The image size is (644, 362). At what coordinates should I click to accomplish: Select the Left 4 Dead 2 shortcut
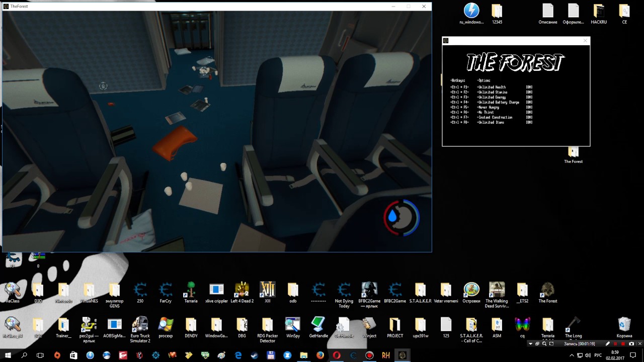click(x=242, y=293)
